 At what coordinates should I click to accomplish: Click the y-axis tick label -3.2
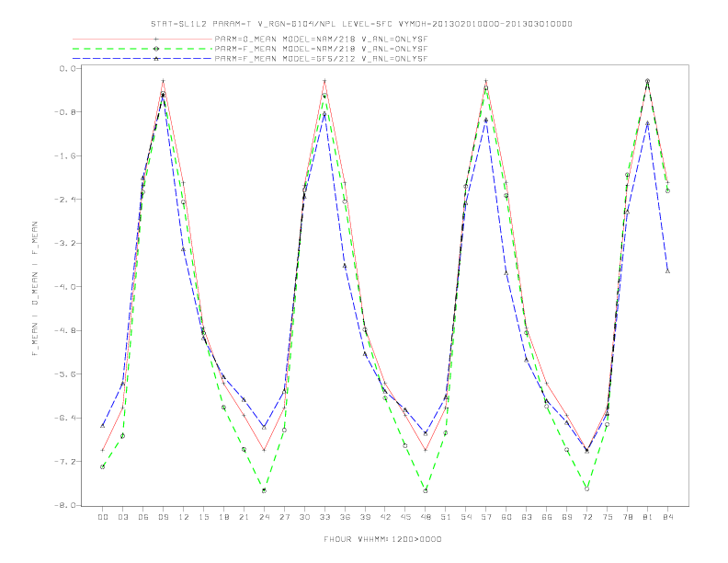pos(65,243)
